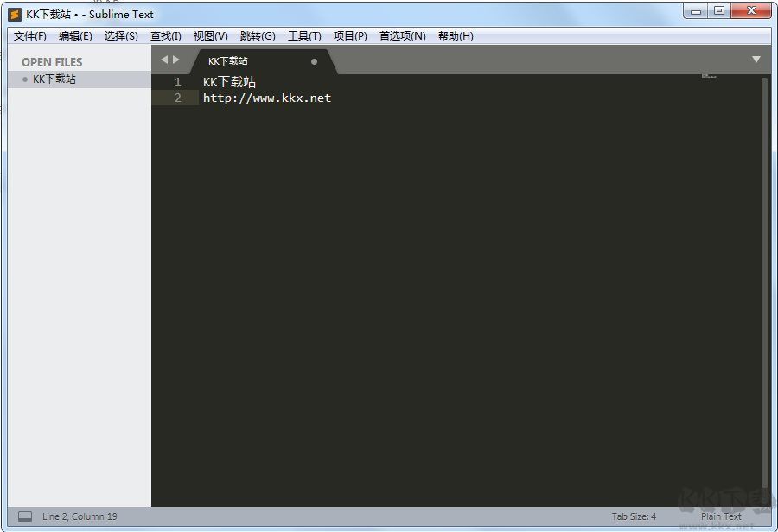
Task: Click the previous tab navigation arrow
Action: coord(163,60)
